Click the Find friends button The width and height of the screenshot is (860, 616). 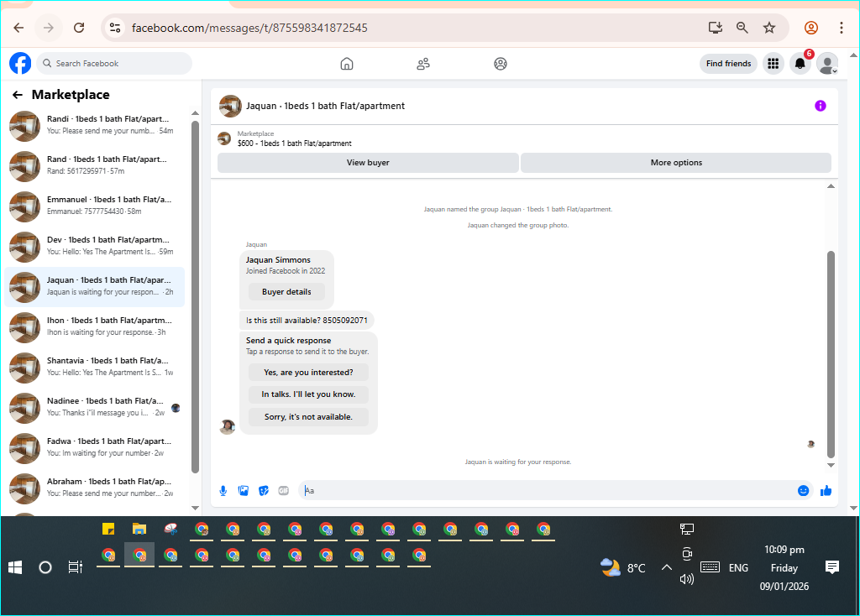pyautogui.click(x=728, y=64)
